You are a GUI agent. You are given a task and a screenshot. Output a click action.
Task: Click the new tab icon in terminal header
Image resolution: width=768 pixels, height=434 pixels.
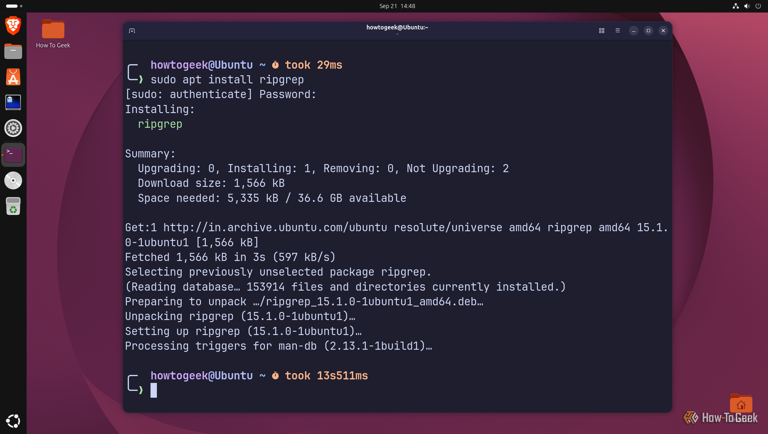pyautogui.click(x=132, y=30)
